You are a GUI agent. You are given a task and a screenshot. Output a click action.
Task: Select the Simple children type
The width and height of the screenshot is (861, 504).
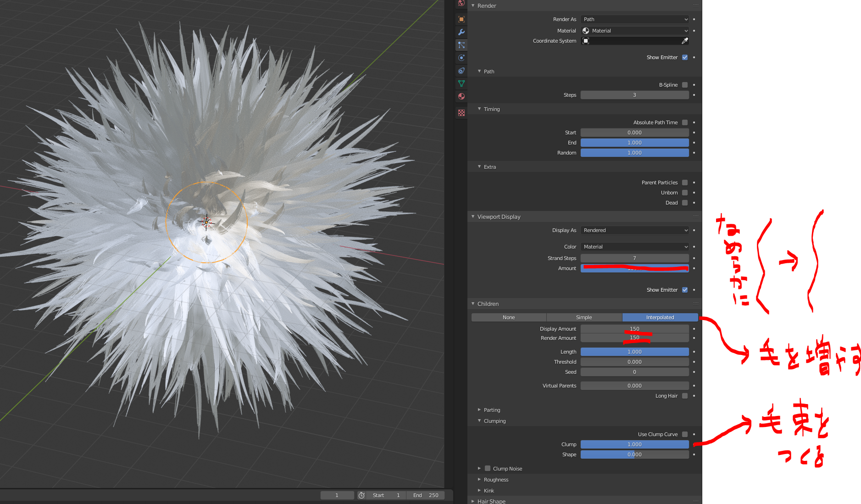coord(584,317)
